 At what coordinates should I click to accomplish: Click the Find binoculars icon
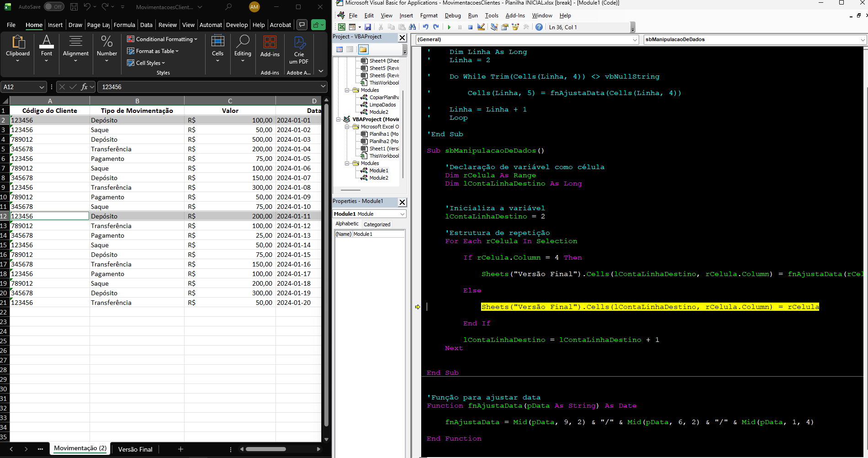pos(413,27)
